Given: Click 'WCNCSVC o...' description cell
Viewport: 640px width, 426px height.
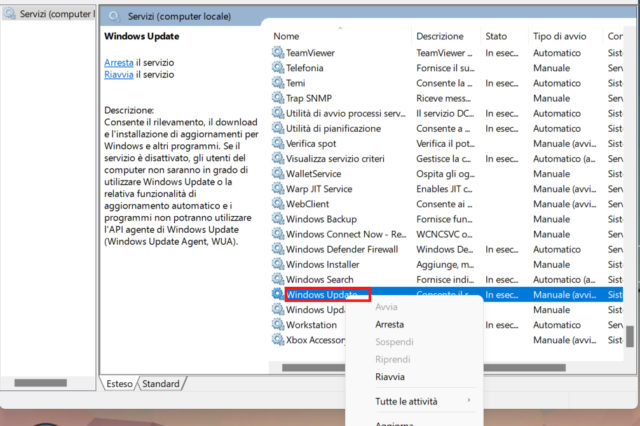Looking at the screenshot, I should click(x=444, y=234).
